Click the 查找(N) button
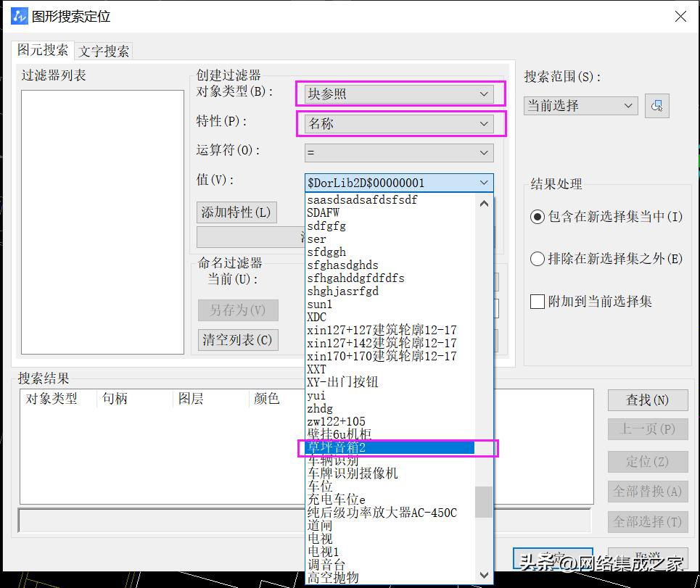Image resolution: width=700 pixels, height=588 pixels. tap(648, 400)
